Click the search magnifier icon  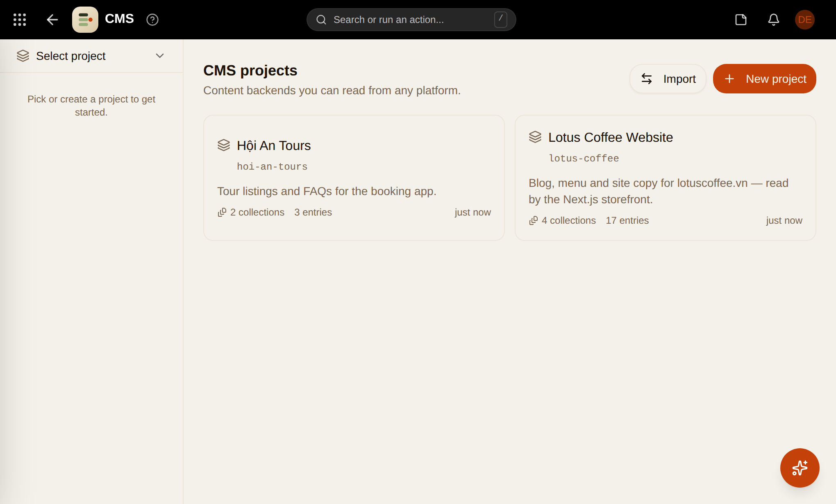pos(321,20)
